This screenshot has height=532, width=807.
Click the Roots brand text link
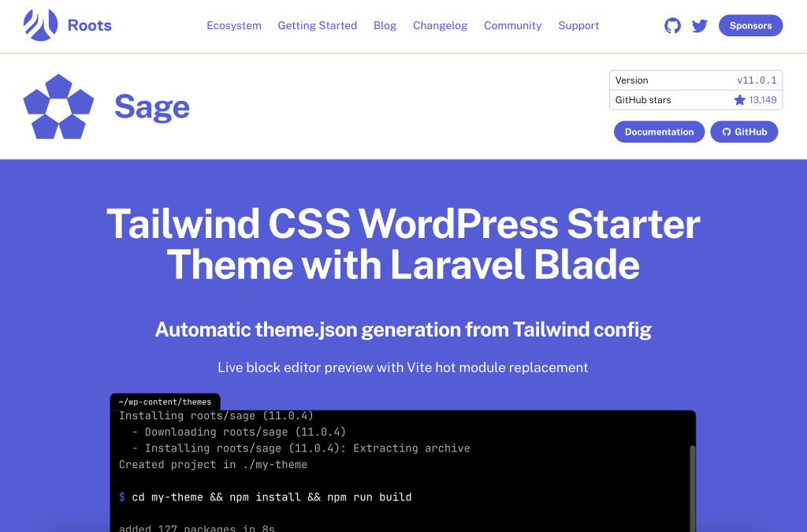coord(89,25)
